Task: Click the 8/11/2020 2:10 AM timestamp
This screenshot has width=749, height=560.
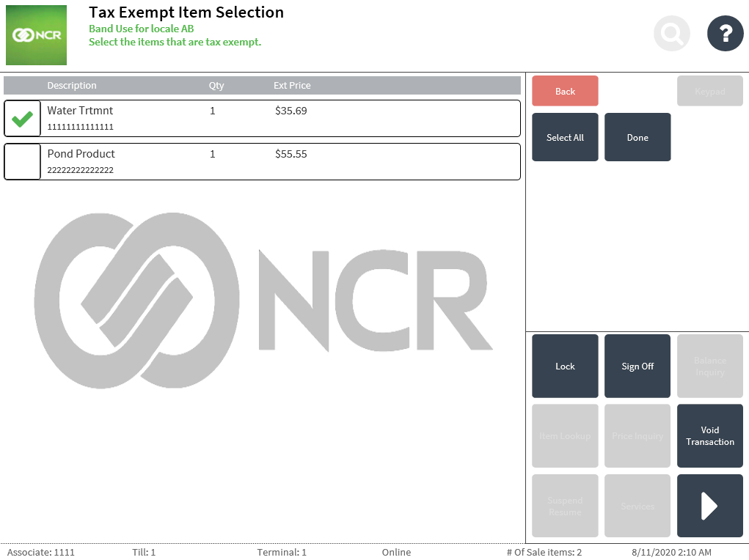Action: tap(671, 553)
